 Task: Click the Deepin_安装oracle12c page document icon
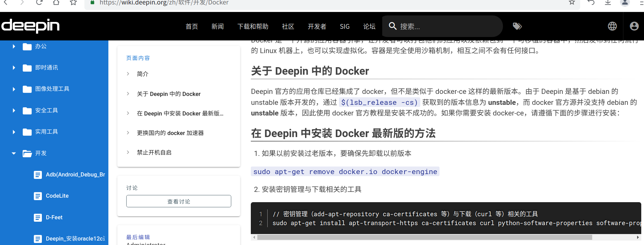(x=38, y=239)
